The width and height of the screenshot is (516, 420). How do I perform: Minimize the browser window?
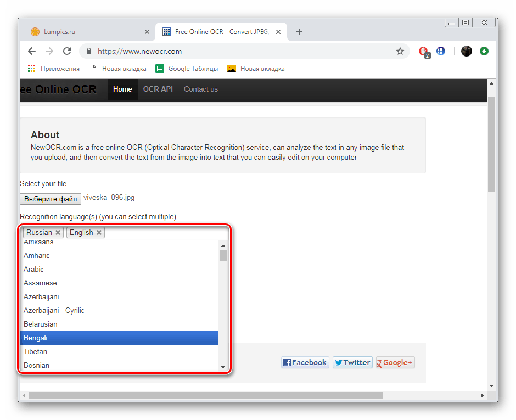[452, 23]
